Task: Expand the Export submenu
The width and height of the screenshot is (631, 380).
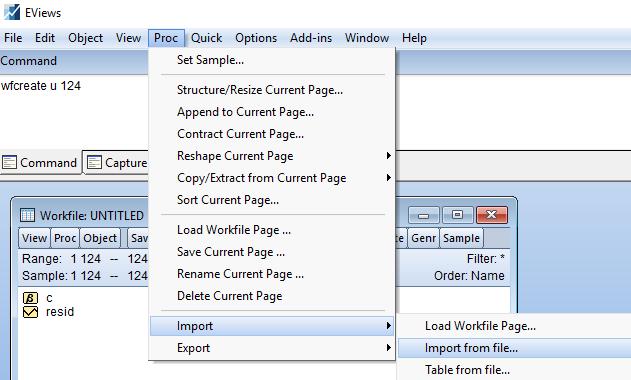Action: pyautogui.click(x=272, y=348)
